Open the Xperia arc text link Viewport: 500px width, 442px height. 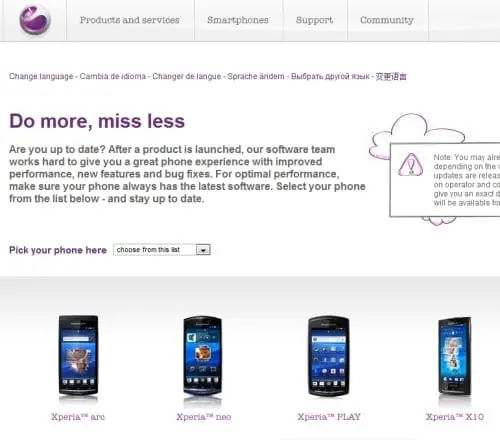[x=78, y=417]
